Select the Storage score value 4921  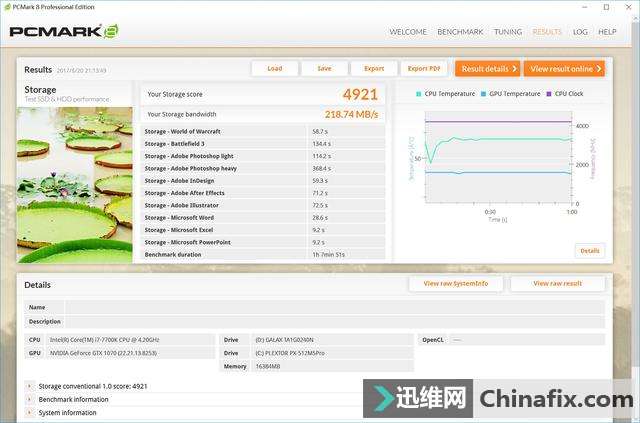[360, 94]
